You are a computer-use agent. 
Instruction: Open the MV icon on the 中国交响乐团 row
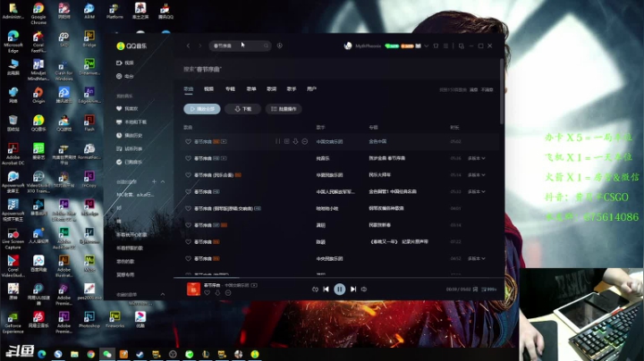coord(224,141)
